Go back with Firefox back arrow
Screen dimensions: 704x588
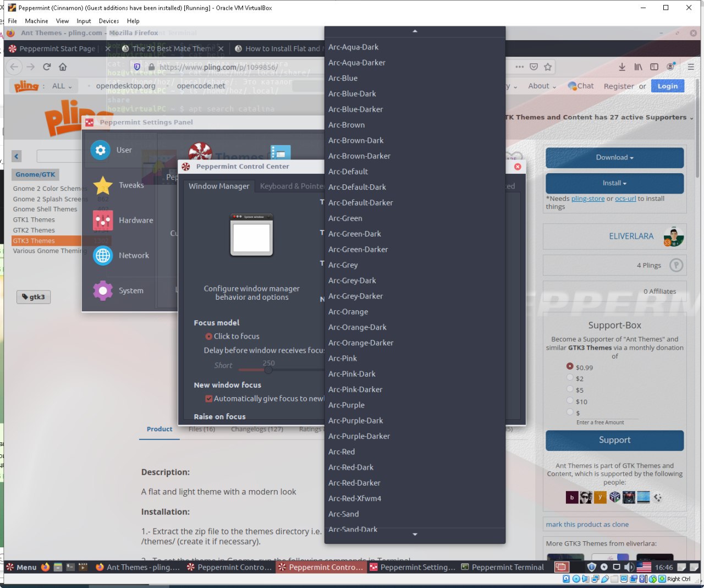point(14,67)
